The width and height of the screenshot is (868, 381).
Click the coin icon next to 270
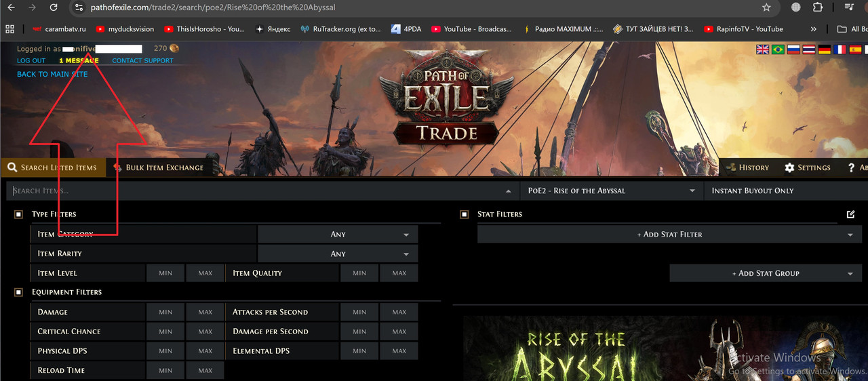[x=174, y=48]
